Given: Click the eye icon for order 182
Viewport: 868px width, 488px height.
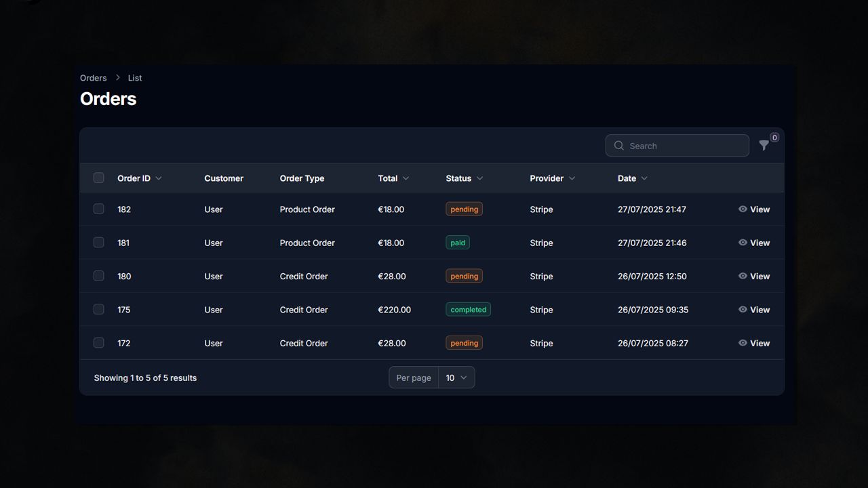Looking at the screenshot, I should click(x=743, y=209).
